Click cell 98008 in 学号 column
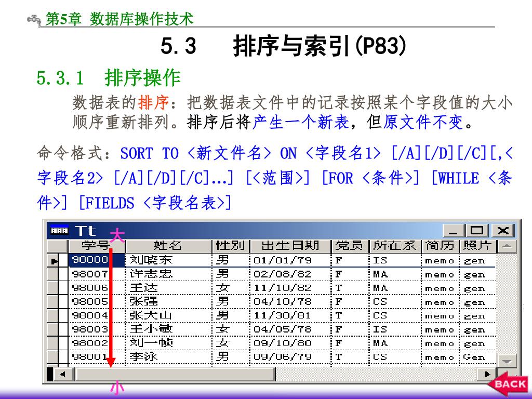This screenshot has height=399, width=532. 97,260
